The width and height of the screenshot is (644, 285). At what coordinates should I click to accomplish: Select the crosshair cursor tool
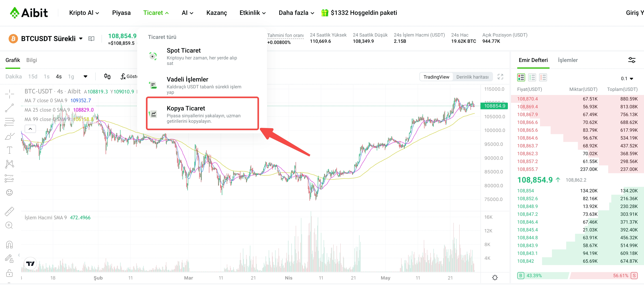[x=10, y=94]
